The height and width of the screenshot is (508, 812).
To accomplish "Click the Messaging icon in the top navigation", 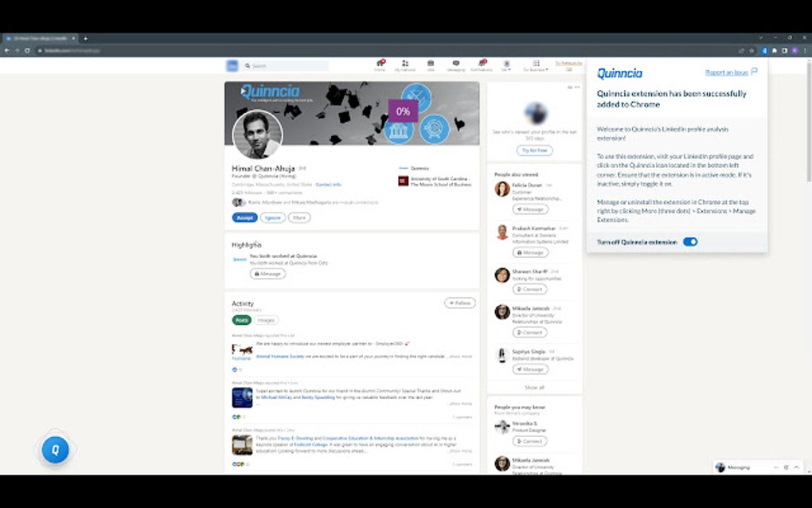I will tap(456, 64).
